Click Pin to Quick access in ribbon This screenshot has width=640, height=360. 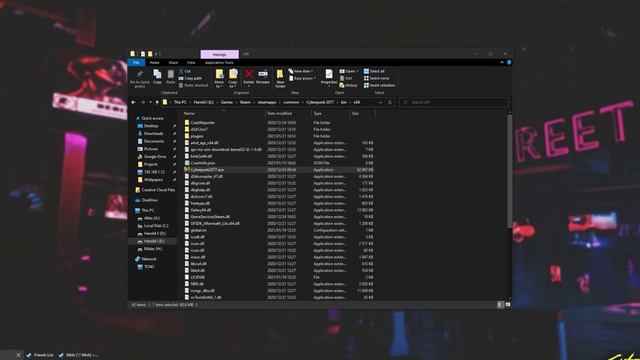pos(140,78)
